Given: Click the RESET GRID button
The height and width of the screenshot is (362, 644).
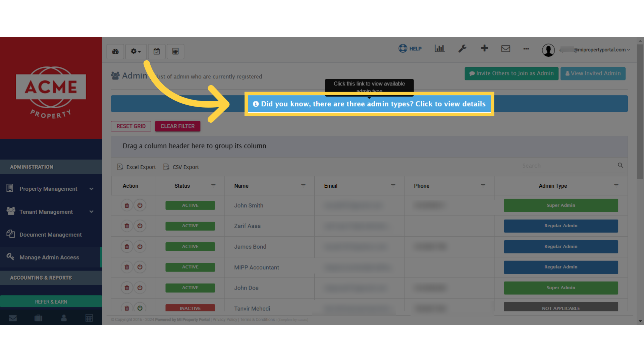Looking at the screenshot, I should tap(131, 126).
